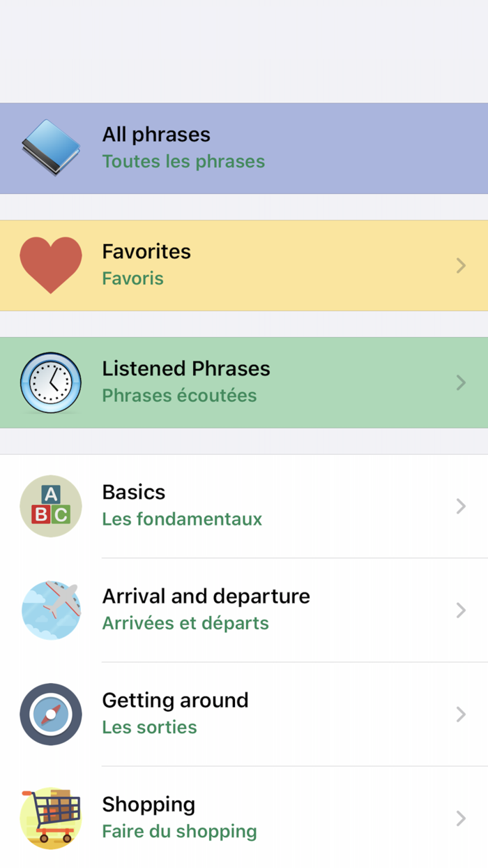The width and height of the screenshot is (488, 868).
Task: Select the compass icon for Getting around
Action: click(x=51, y=714)
